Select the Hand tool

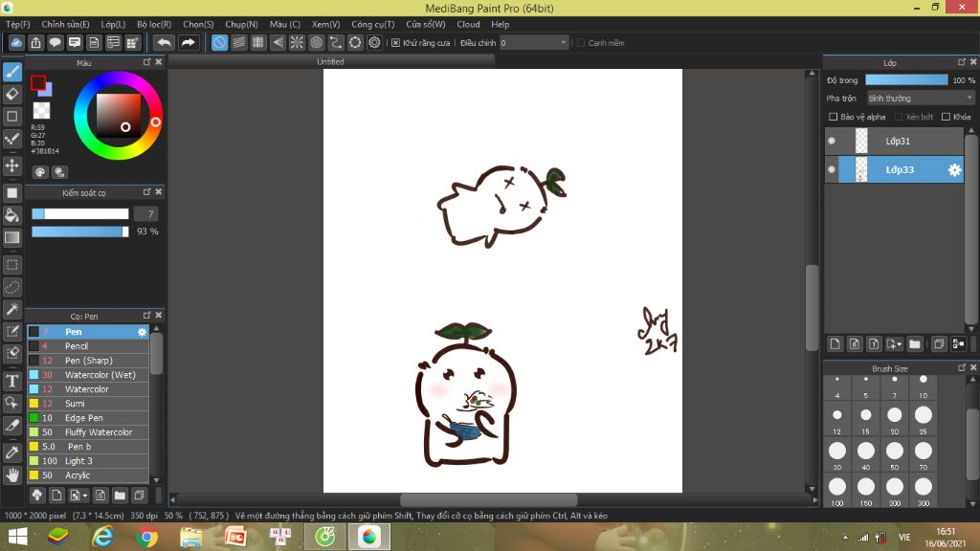(x=11, y=474)
